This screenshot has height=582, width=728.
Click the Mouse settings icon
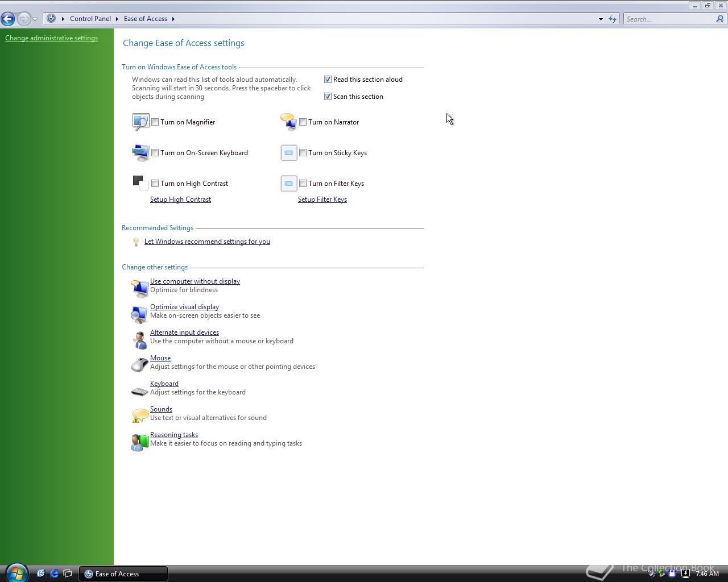[x=139, y=364]
